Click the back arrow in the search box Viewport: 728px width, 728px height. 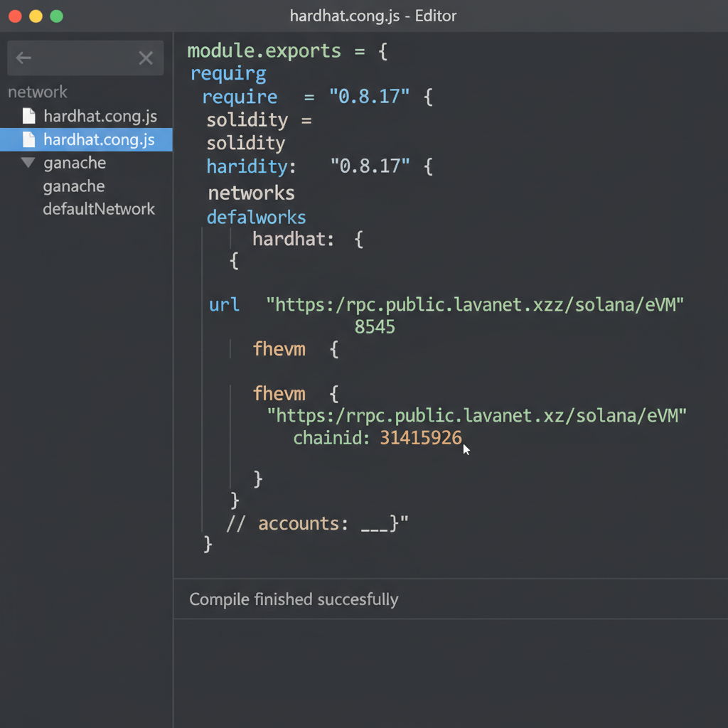pyautogui.click(x=23, y=58)
